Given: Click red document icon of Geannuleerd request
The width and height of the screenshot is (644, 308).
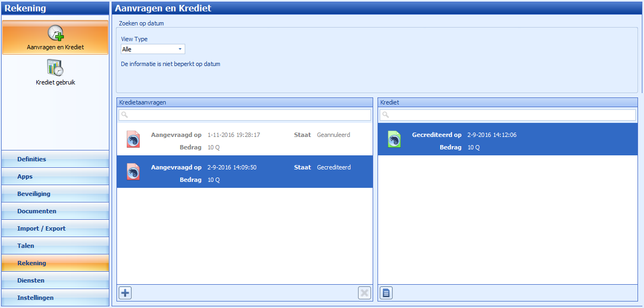Looking at the screenshot, I should (133, 139).
